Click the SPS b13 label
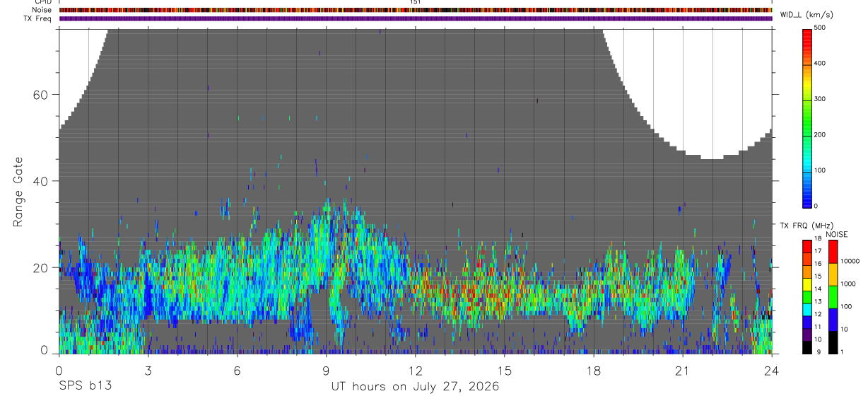868x401 pixels. (85, 387)
